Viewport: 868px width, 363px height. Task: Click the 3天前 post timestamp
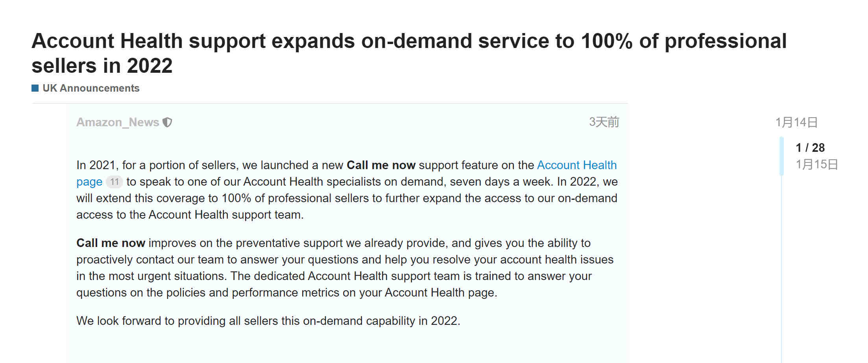click(x=604, y=122)
